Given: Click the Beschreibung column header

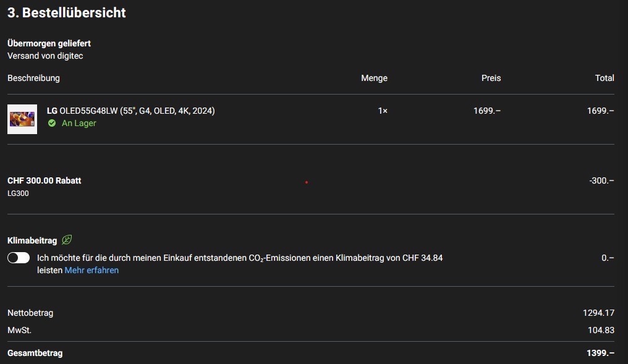Looking at the screenshot, I should pos(33,78).
